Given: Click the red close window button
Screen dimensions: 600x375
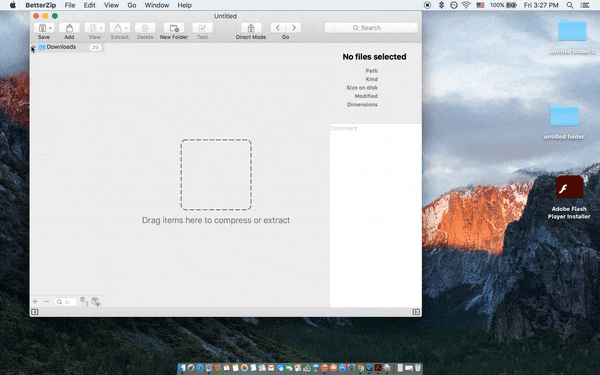Looking at the screenshot, I should pyautogui.click(x=36, y=16).
